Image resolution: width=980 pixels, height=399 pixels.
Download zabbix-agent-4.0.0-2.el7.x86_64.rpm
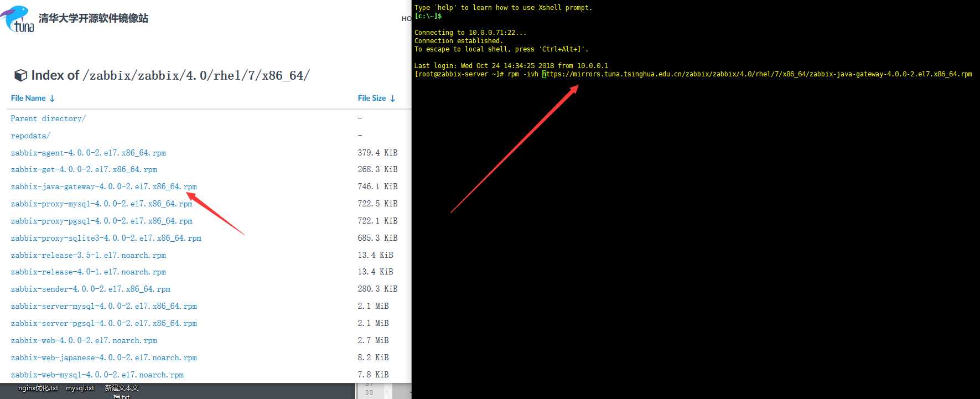click(89, 153)
